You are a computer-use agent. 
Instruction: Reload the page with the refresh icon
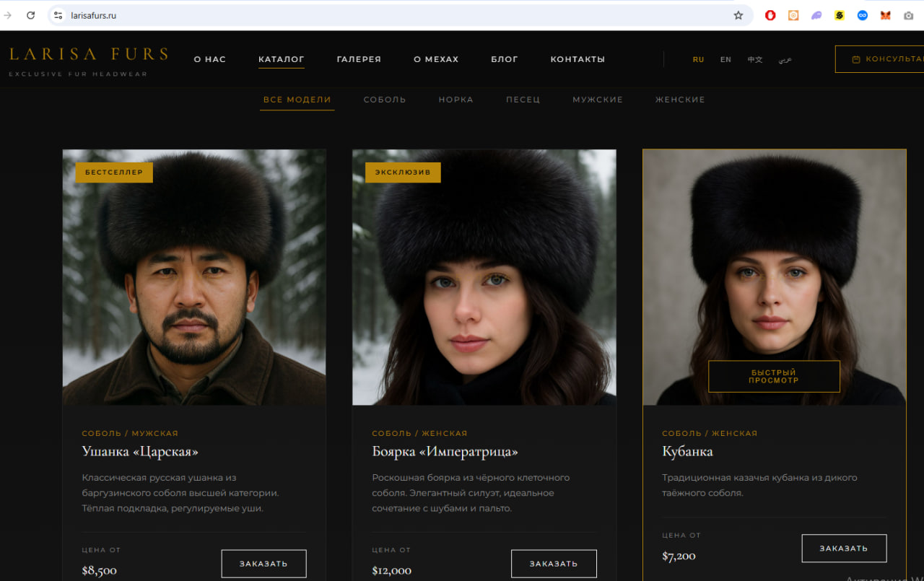31,15
